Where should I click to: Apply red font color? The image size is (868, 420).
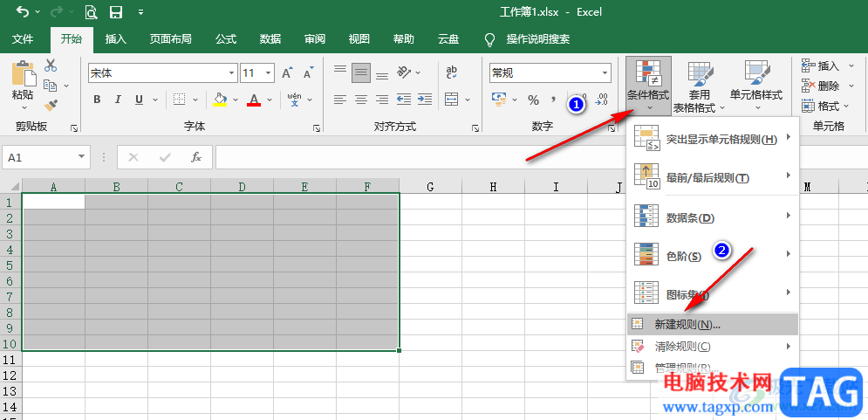tap(254, 100)
